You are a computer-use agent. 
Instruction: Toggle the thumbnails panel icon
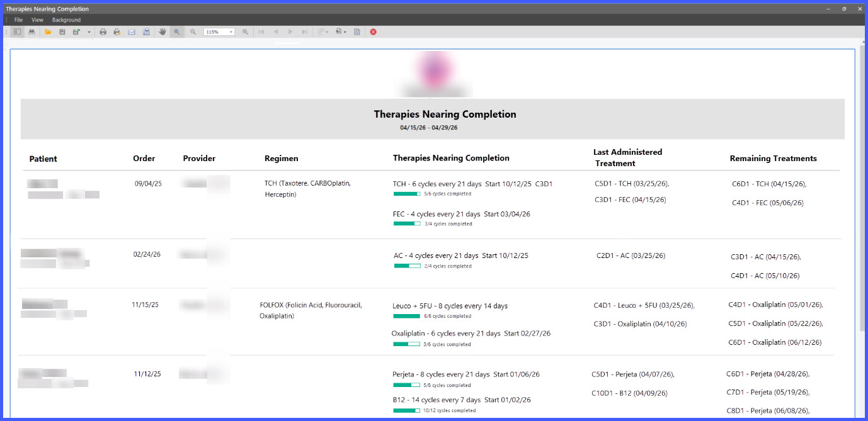coord(17,31)
